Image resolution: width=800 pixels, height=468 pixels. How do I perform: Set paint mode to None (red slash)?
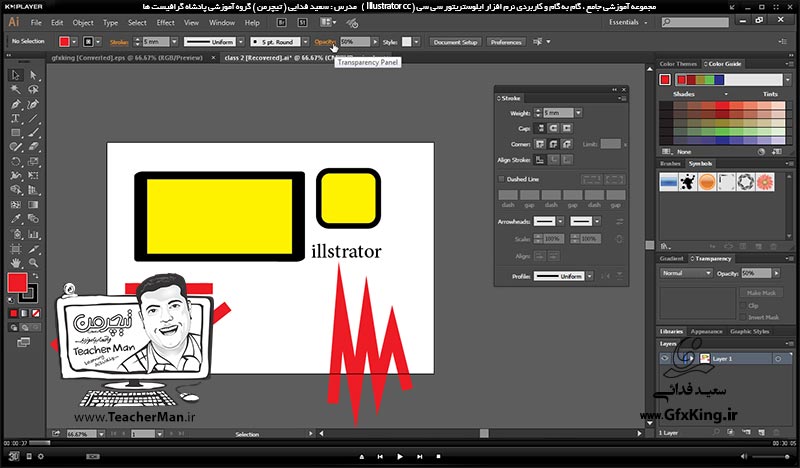36,313
